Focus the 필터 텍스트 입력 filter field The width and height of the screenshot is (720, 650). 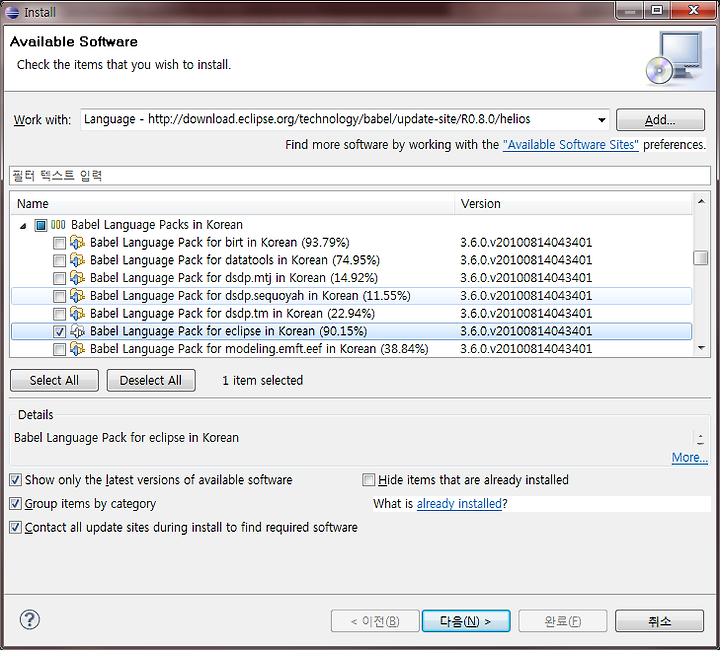(360, 176)
